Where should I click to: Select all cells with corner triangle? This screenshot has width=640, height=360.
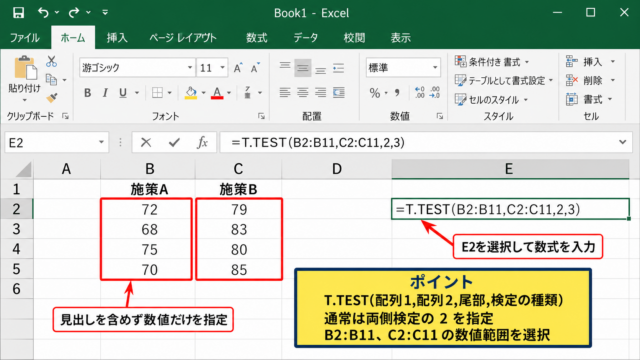[x=24, y=169]
